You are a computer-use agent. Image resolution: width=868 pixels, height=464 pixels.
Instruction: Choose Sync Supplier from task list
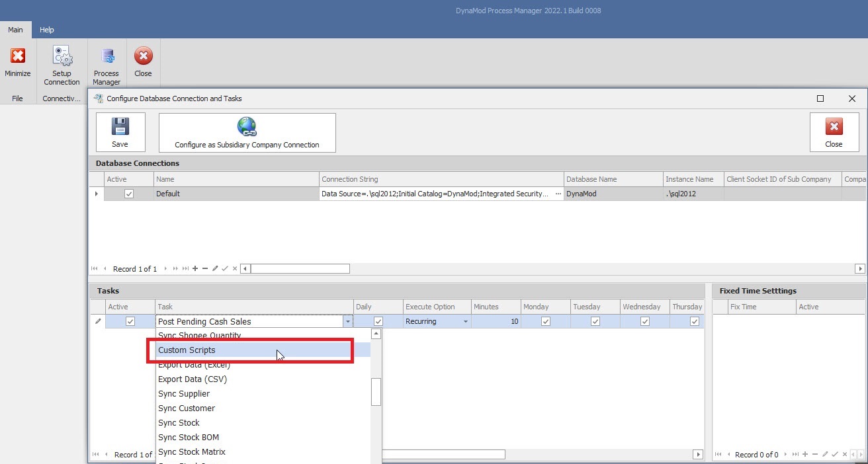(x=263, y=394)
